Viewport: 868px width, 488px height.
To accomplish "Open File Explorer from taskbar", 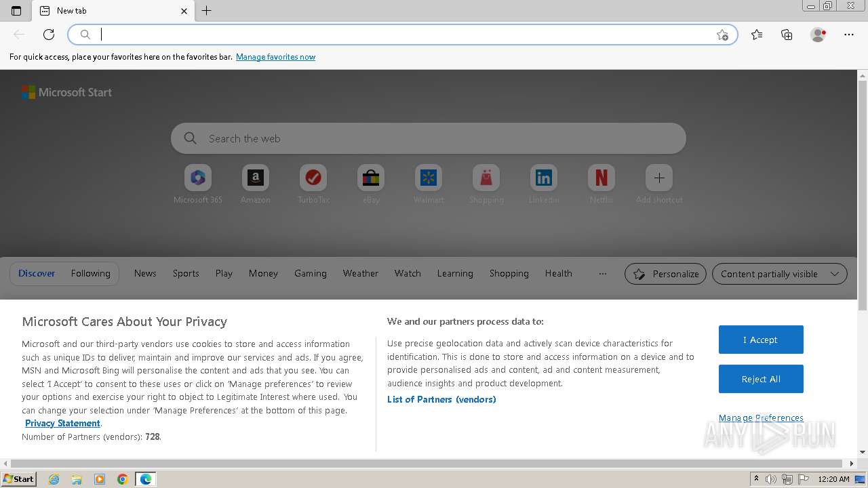I will 77,479.
